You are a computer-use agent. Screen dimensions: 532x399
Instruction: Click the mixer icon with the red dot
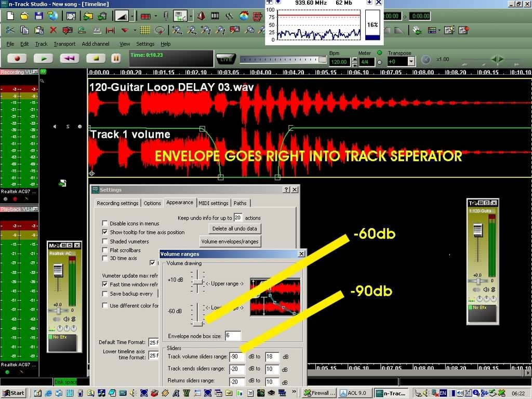(x=463, y=30)
